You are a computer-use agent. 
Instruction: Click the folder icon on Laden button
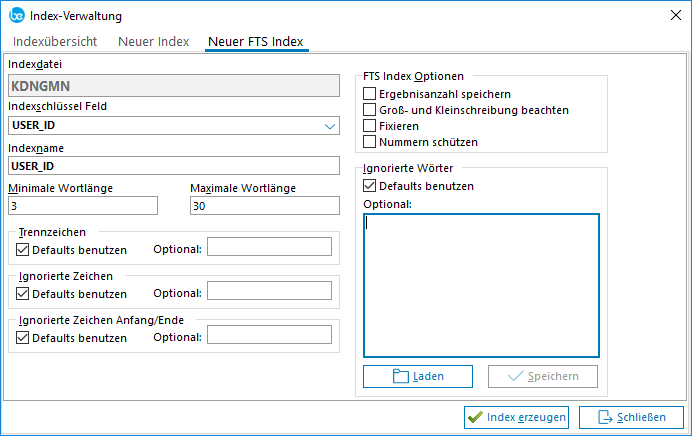(402, 377)
